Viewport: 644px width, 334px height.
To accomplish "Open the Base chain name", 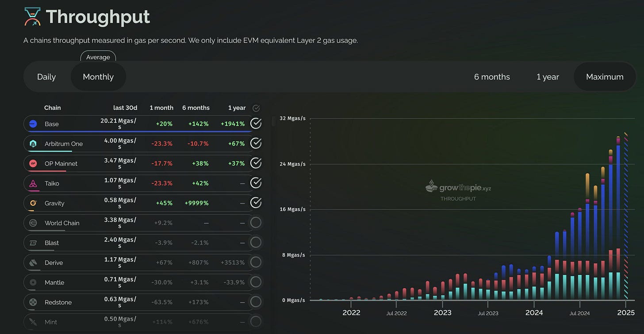I will [52, 124].
